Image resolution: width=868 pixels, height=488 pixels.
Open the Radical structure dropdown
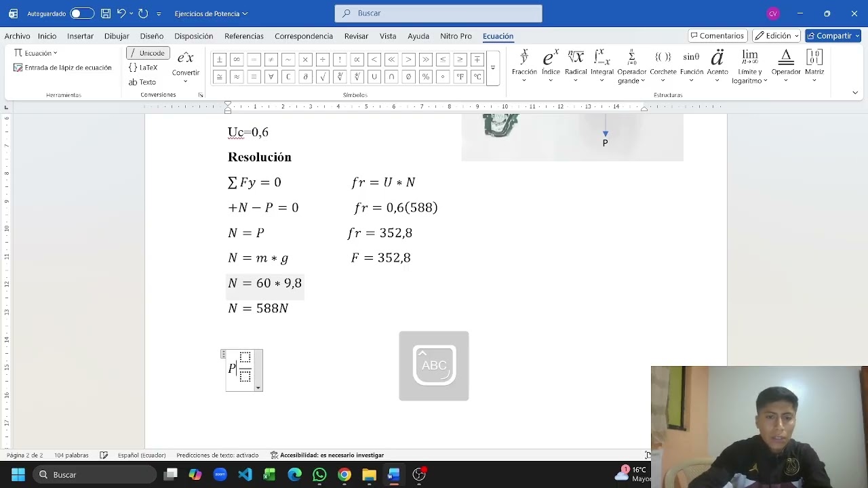point(576,66)
